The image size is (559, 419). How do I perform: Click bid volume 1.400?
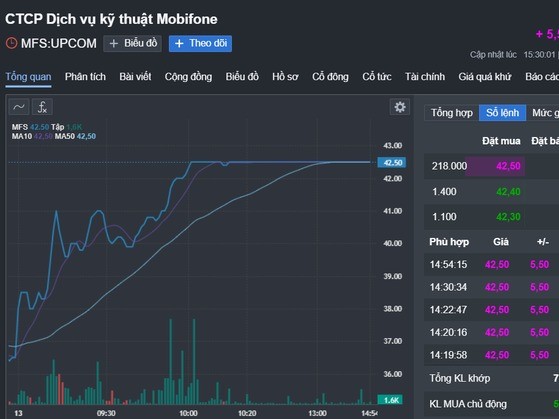point(444,192)
